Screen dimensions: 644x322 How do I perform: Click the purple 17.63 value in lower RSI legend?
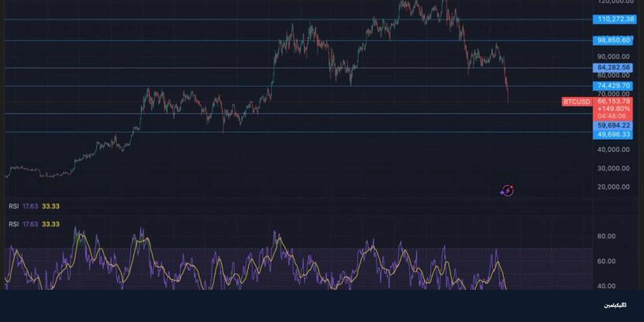[x=30, y=224]
